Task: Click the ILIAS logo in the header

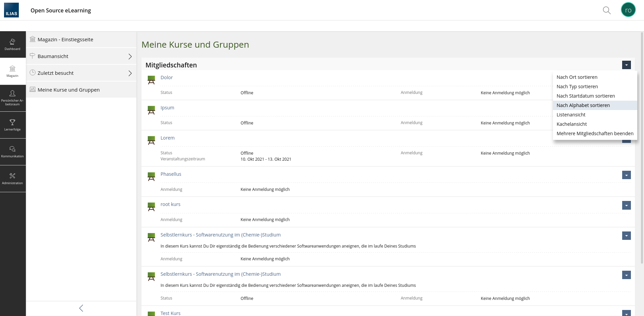Action: click(x=11, y=10)
